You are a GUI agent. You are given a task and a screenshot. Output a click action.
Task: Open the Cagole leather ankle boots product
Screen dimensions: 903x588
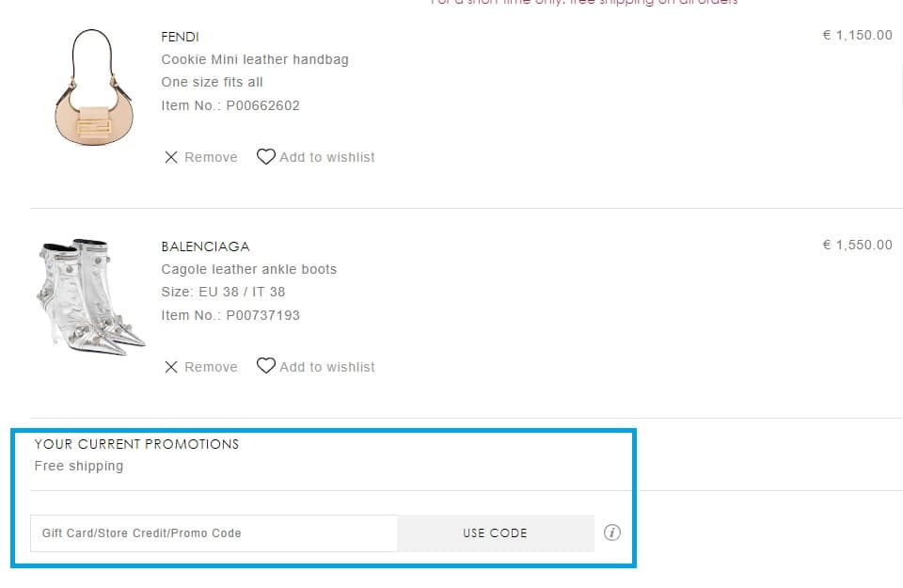(x=248, y=269)
